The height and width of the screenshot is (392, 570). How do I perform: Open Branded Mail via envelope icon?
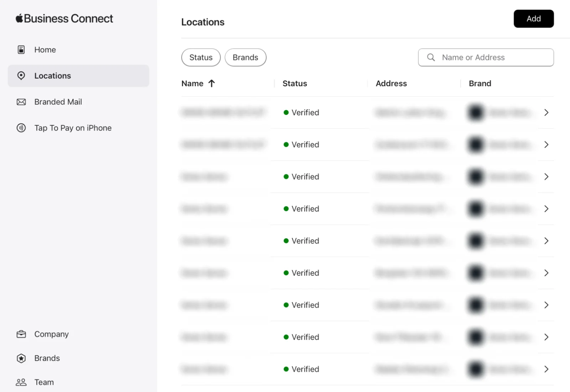[21, 102]
